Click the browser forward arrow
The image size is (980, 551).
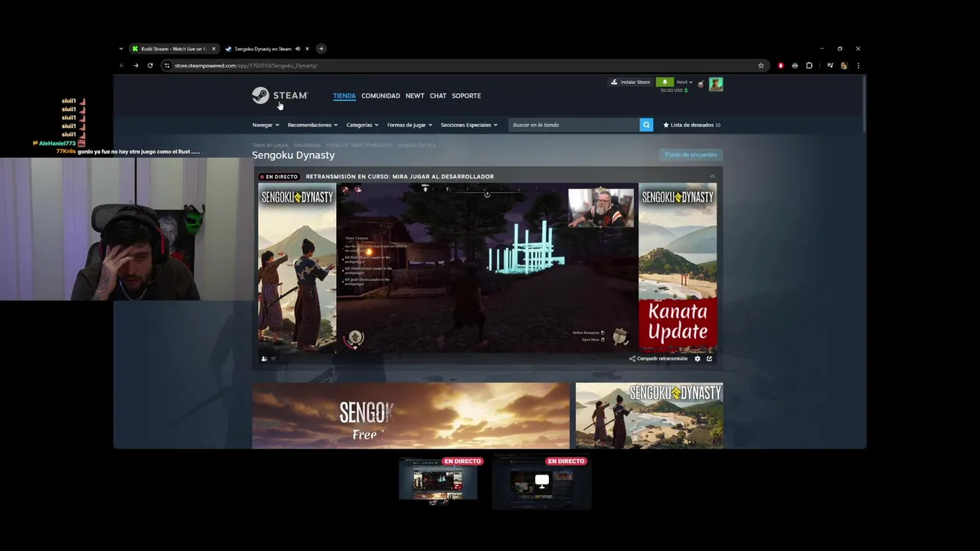136,66
